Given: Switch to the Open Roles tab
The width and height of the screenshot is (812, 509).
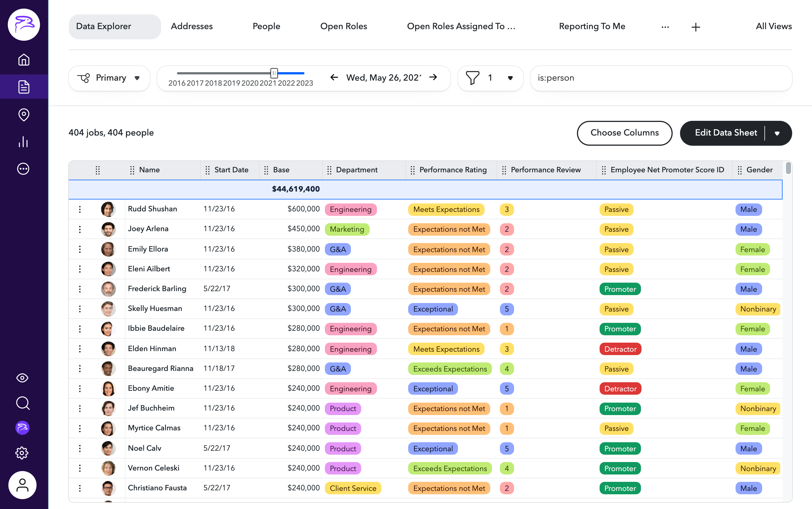Looking at the screenshot, I should click(343, 26).
